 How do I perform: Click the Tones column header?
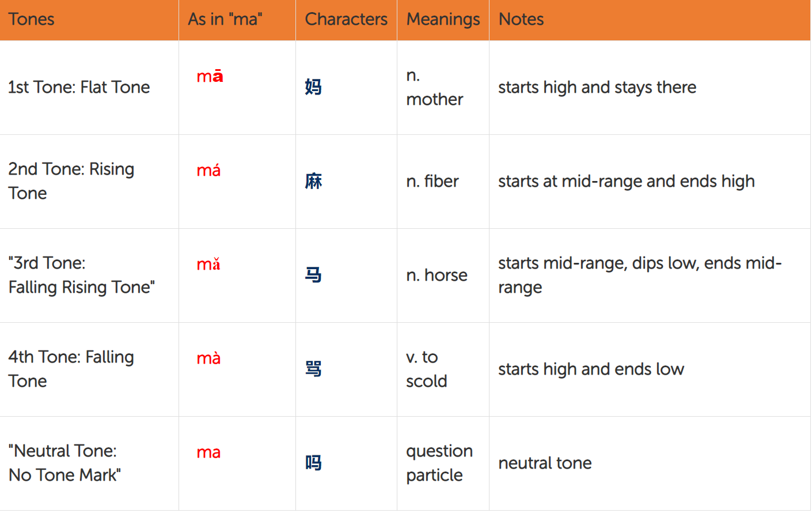point(31,19)
